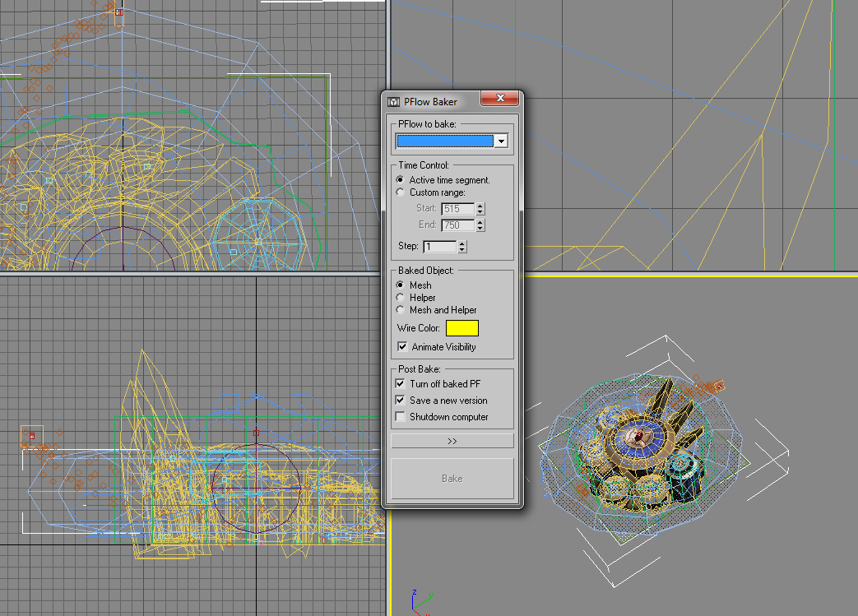Adjust the End value spinner arrows
The image size is (858, 616).
pos(480,225)
